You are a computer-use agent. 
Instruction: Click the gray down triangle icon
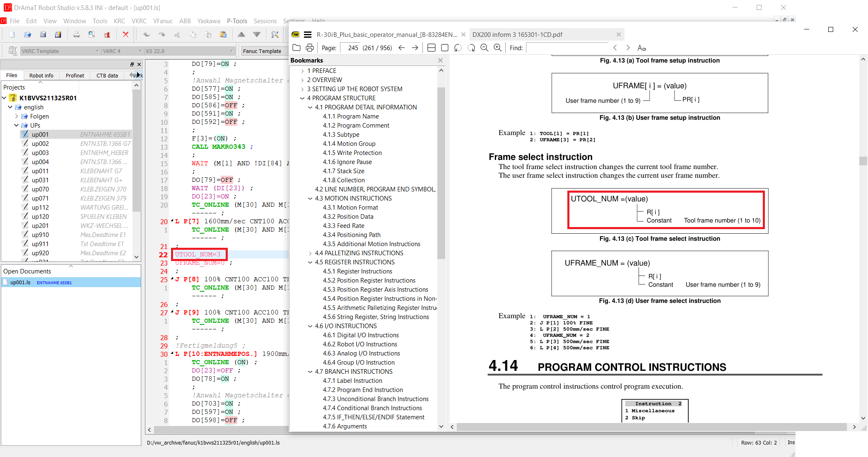point(257,34)
